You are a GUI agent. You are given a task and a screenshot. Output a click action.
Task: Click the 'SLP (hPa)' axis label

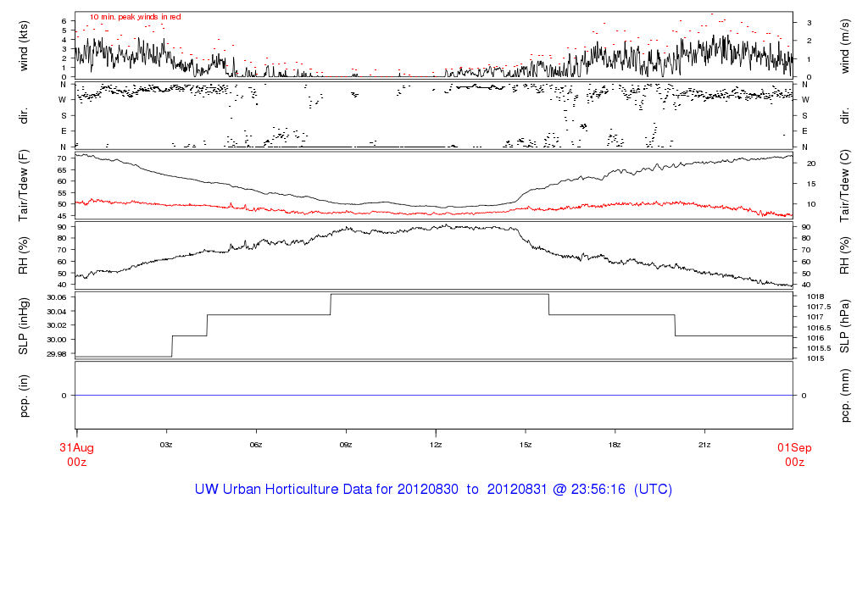(x=844, y=326)
